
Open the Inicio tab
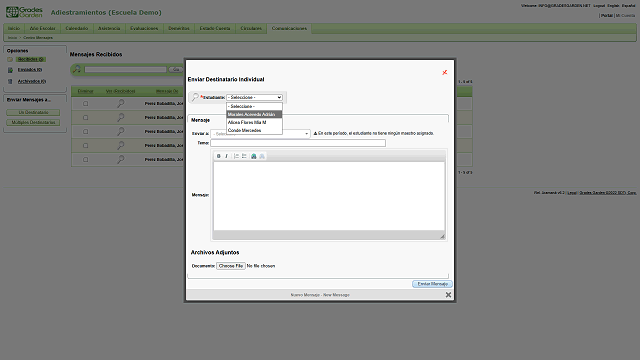14,29
